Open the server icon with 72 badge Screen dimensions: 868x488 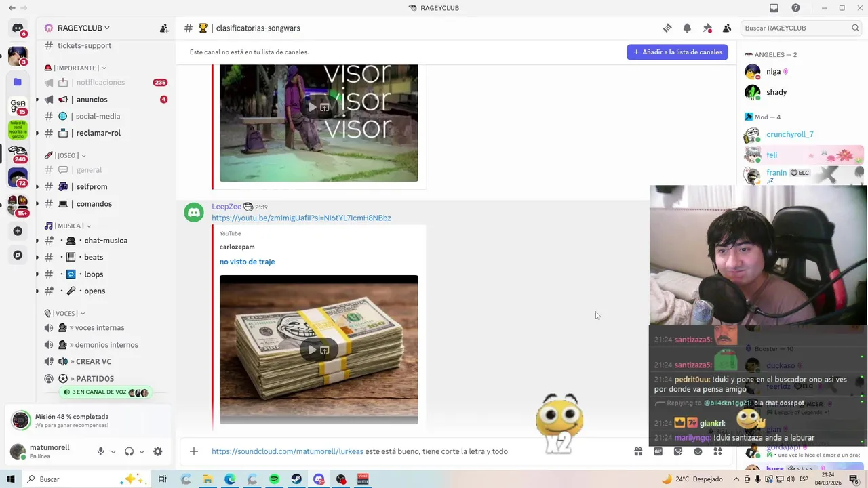(18, 178)
